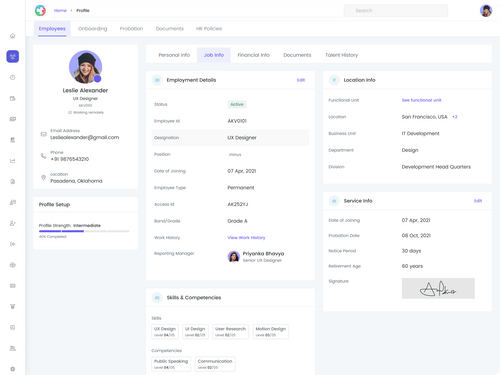Switch to the Onboarding tab
This screenshot has height=375, width=500.
[93, 29]
